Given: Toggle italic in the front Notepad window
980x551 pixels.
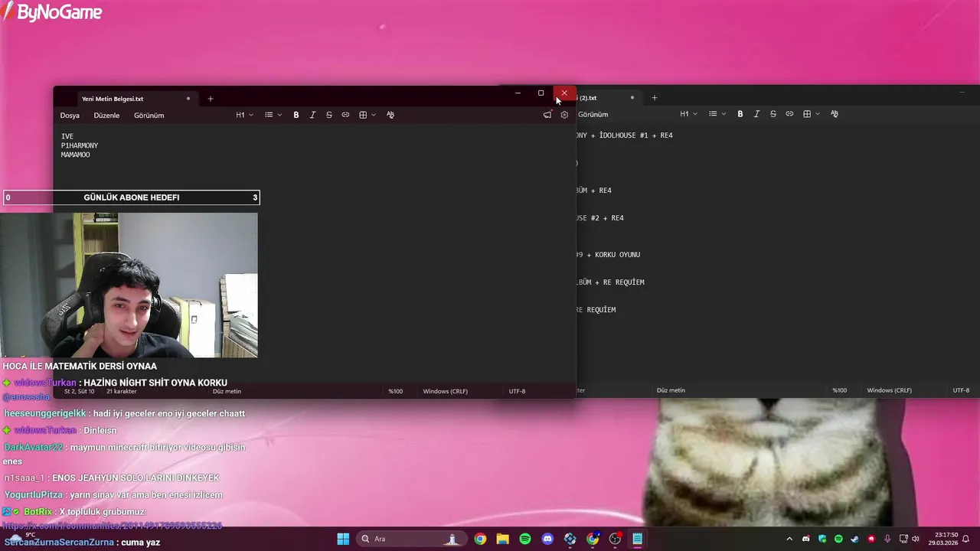Looking at the screenshot, I should click(312, 115).
